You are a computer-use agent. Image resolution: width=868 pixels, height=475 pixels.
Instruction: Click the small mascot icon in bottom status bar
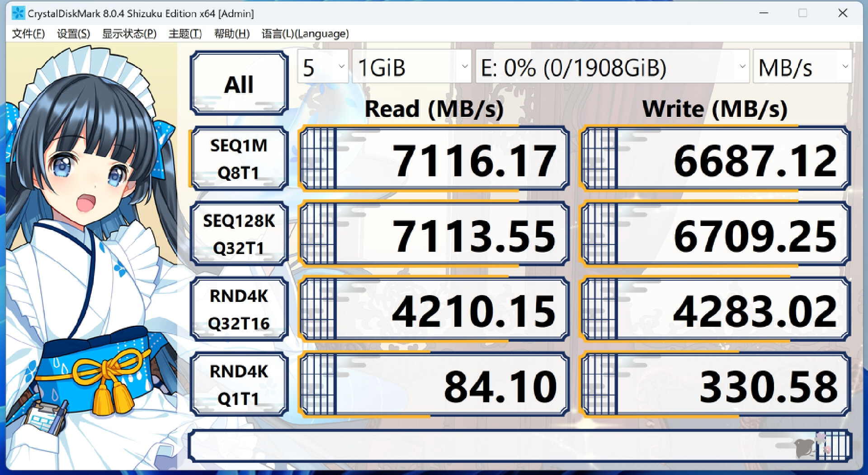pos(805,447)
